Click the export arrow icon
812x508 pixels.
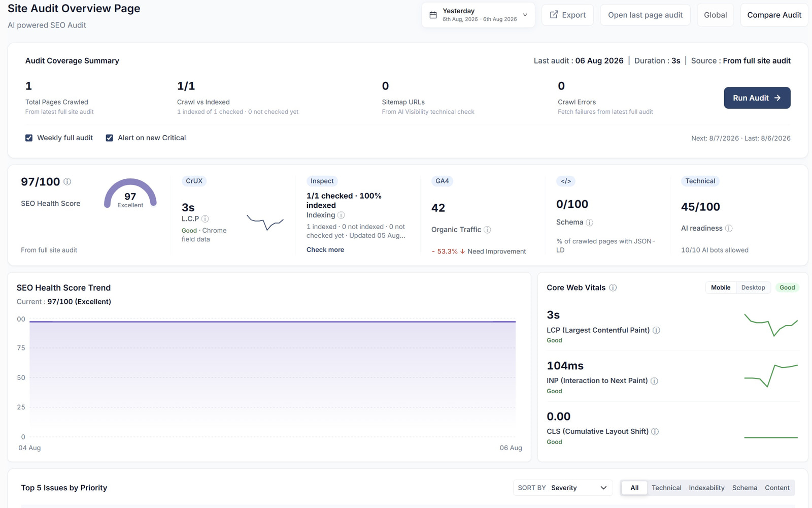tap(554, 15)
